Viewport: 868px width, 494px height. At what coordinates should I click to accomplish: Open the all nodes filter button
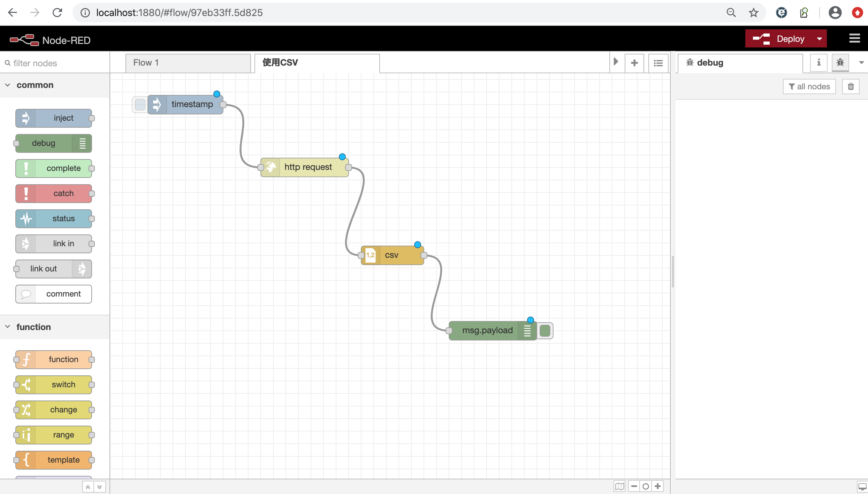tap(809, 87)
